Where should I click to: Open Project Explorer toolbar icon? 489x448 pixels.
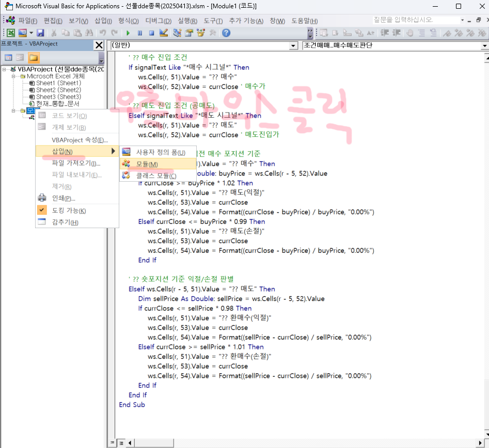(177, 33)
